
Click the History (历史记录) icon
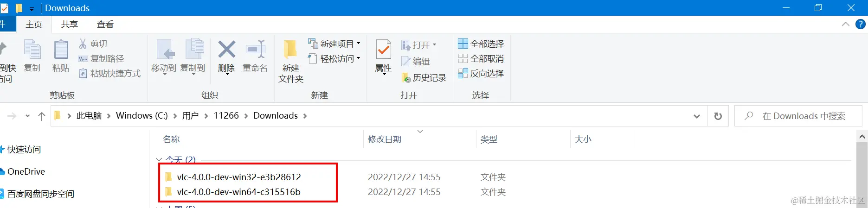406,77
